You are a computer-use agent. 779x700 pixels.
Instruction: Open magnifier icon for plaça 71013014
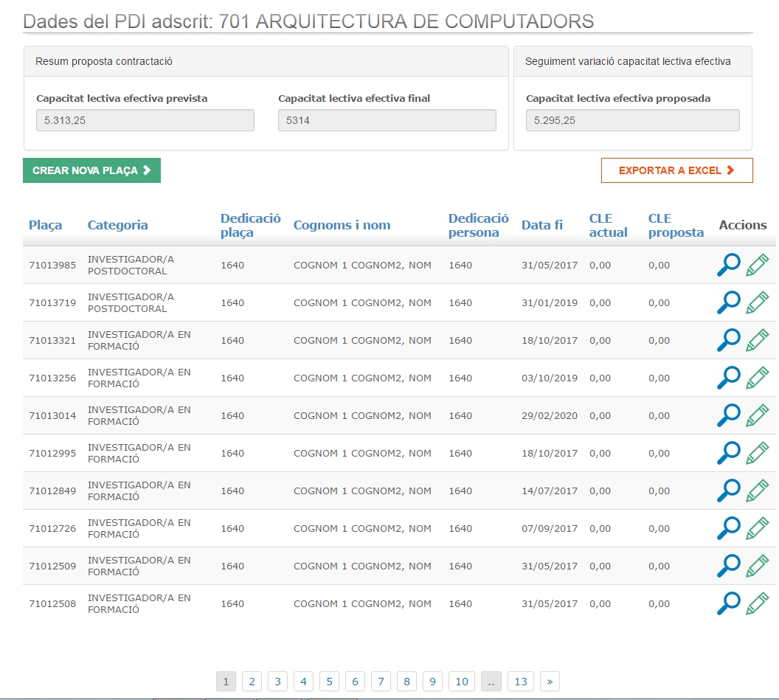click(x=728, y=416)
